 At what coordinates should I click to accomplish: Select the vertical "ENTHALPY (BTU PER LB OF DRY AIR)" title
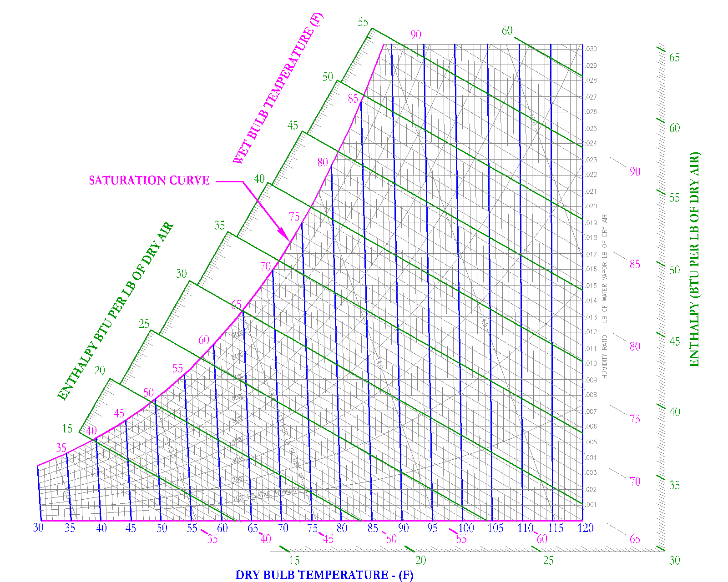(x=694, y=259)
